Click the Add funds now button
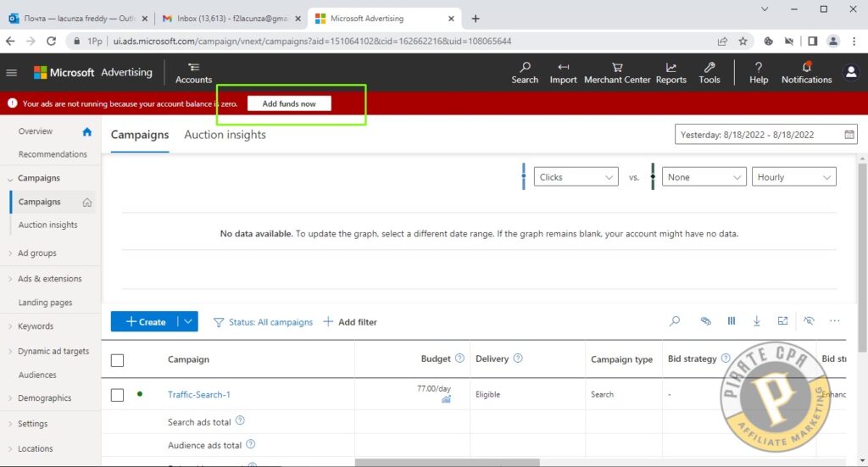This screenshot has height=467, width=868. pos(289,103)
